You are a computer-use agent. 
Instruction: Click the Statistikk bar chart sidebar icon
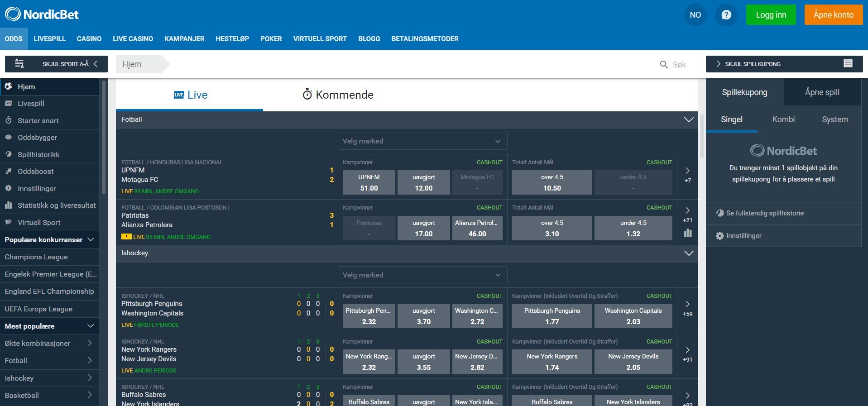9,205
